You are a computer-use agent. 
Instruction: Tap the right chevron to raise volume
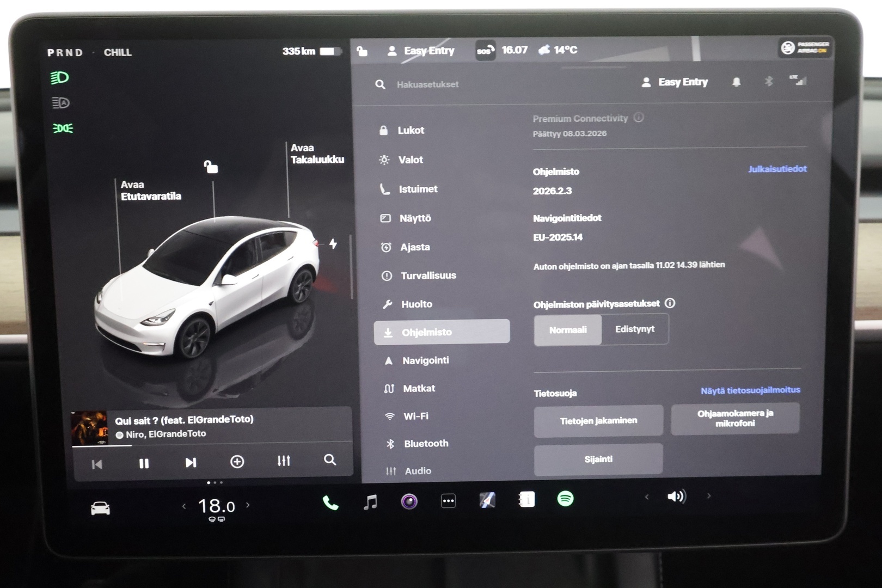709,497
